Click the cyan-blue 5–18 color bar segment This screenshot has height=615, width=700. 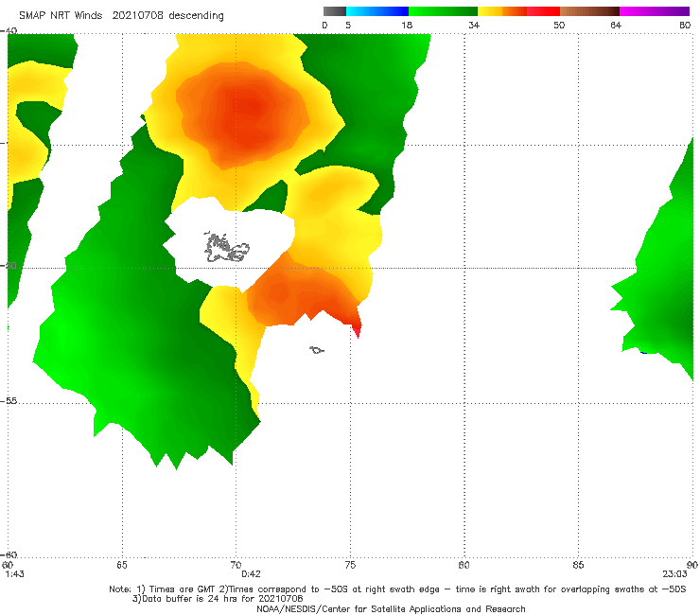tap(377, 11)
